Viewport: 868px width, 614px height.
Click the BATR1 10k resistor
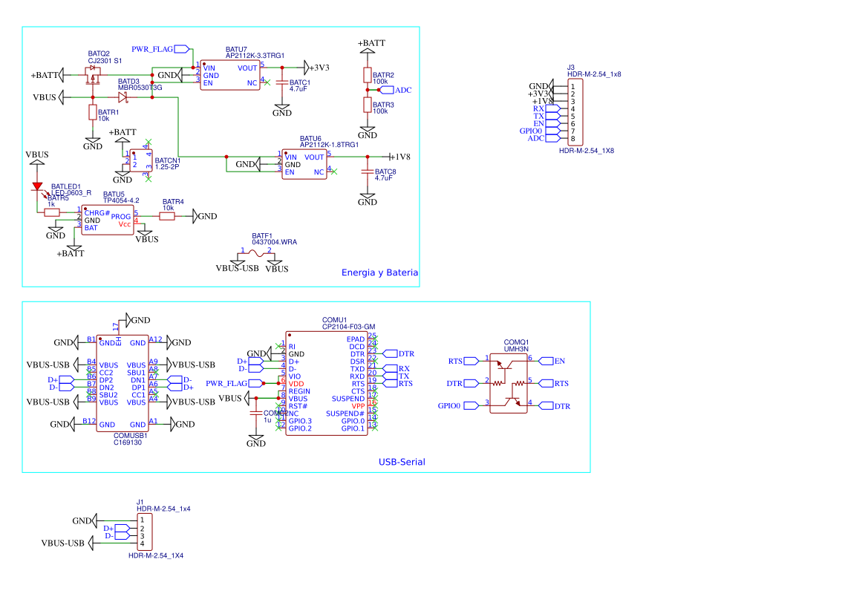click(93, 112)
